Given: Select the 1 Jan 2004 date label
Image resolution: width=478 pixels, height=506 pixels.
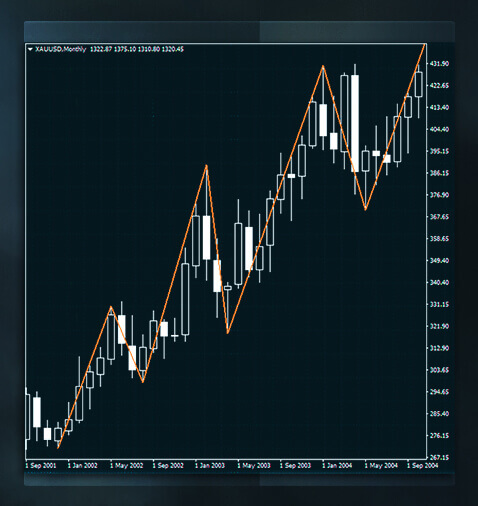Looking at the screenshot, I should click(x=337, y=465).
